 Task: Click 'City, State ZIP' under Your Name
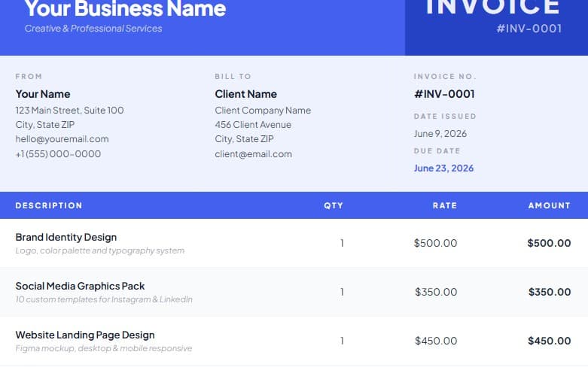pos(45,125)
